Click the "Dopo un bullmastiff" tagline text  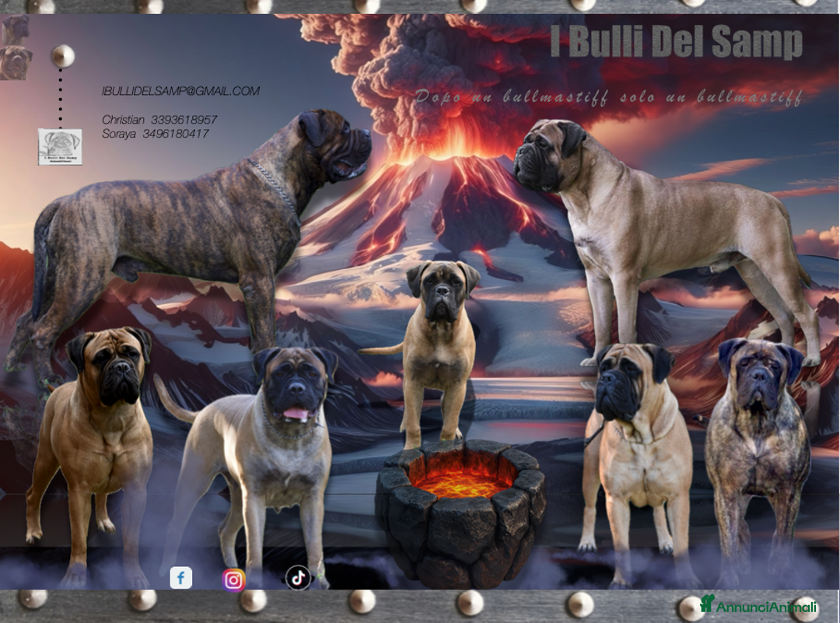click(608, 98)
